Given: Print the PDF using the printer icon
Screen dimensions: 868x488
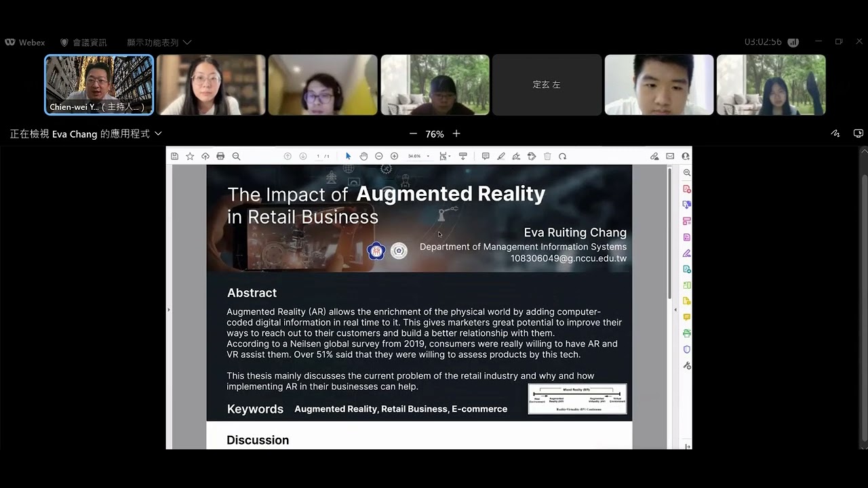Looking at the screenshot, I should click(x=220, y=156).
